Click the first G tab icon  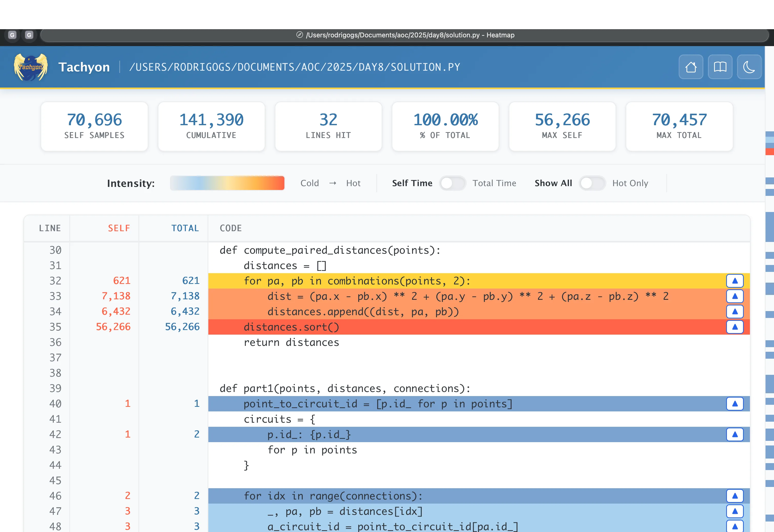(x=12, y=35)
